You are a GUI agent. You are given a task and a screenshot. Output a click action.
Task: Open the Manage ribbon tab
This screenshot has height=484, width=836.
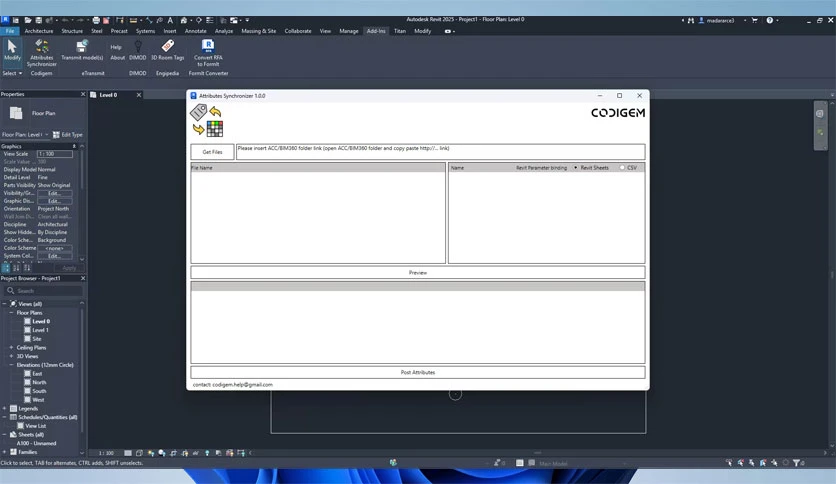point(349,31)
